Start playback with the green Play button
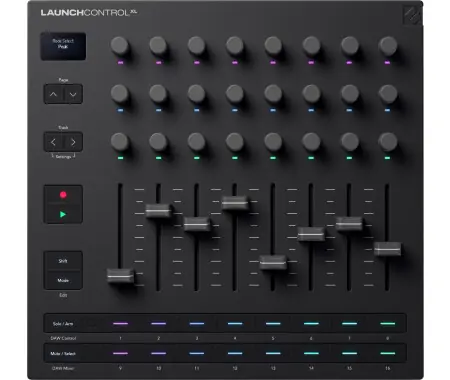The width and height of the screenshot is (450, 380). click(x=63, y=214)
